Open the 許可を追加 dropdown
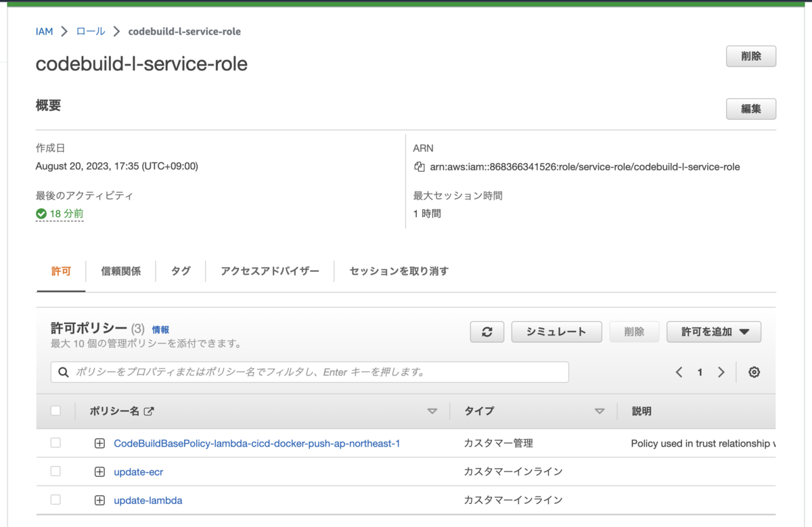 [713, 331]
